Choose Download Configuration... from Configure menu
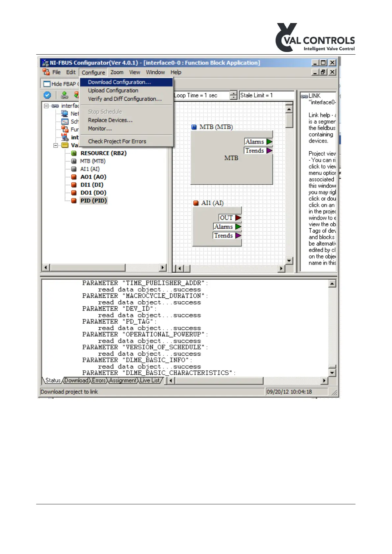The width and height of the screenshot is (392, 554). (x=126, y=82)
